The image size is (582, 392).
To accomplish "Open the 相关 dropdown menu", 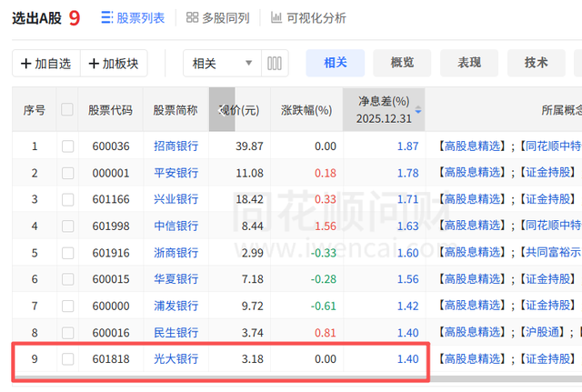I will click(222, 63).
